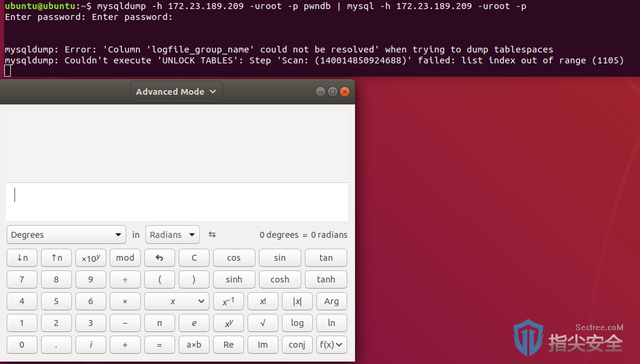
Task: Clear the calculator with C button
Action: tap(194, 258)
